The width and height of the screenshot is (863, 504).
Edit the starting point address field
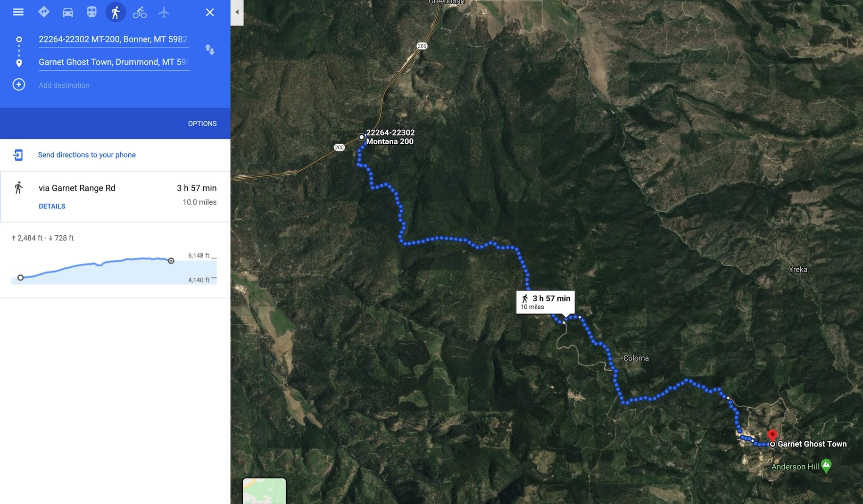click(114, 39)
